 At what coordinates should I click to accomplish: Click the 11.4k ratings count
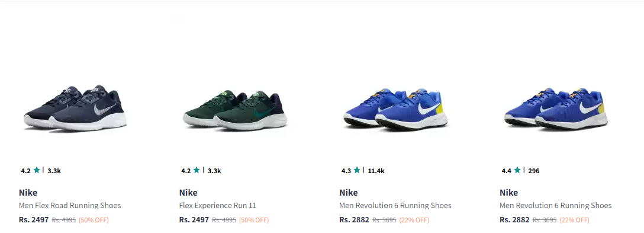376,170
